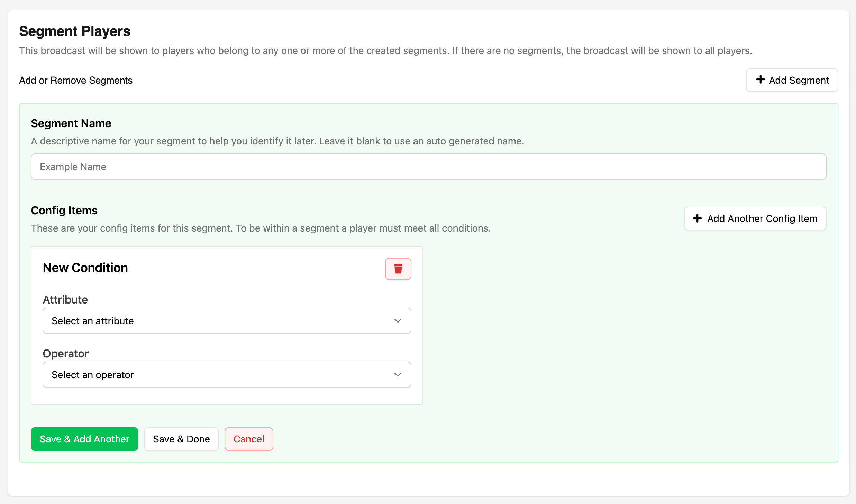Click the Segment Name label
The image size is (856, 504).
[71, 123]
